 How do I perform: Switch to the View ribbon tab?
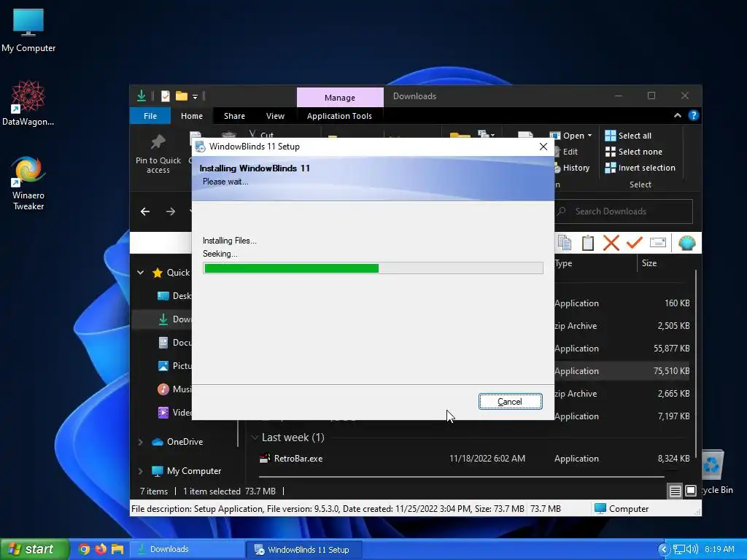pos(275,116)
